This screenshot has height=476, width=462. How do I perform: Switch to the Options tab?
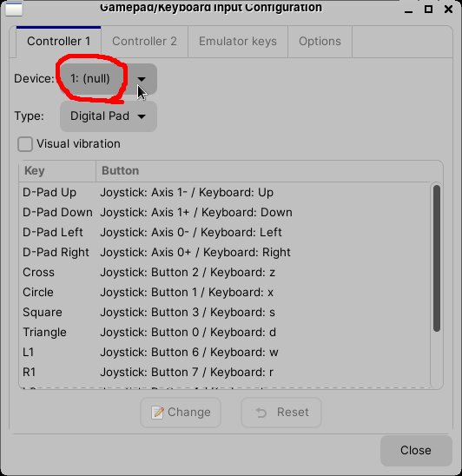click(x=320, y=42)
